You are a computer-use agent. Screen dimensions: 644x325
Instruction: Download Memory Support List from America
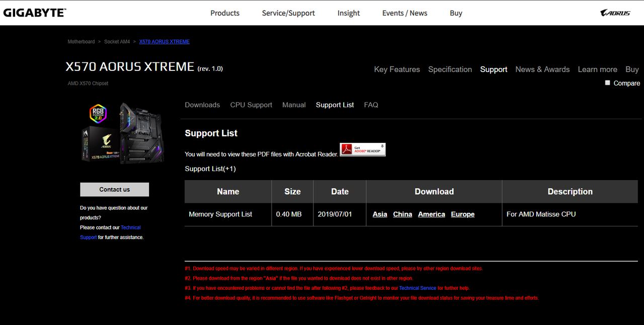pos(432,214)
